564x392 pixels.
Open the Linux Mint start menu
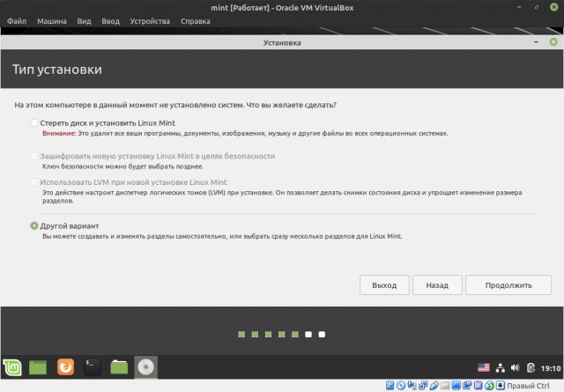[12, 367]
